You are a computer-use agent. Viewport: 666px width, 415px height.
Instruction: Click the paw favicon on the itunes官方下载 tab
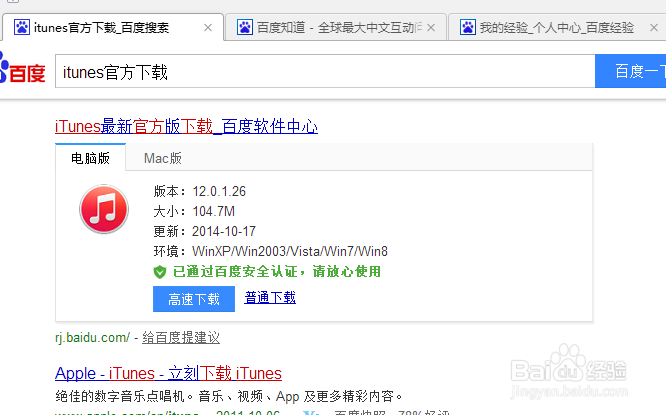tap(22, 27)
